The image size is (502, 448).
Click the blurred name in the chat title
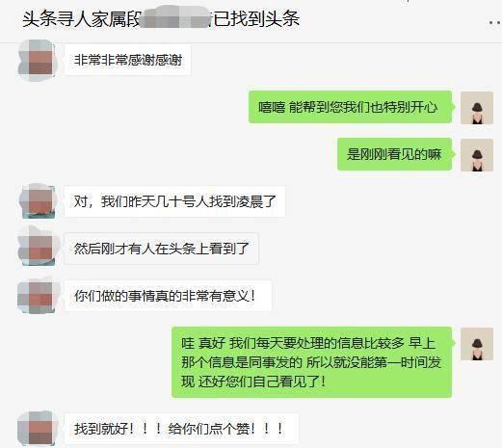(x=175, y=17)
